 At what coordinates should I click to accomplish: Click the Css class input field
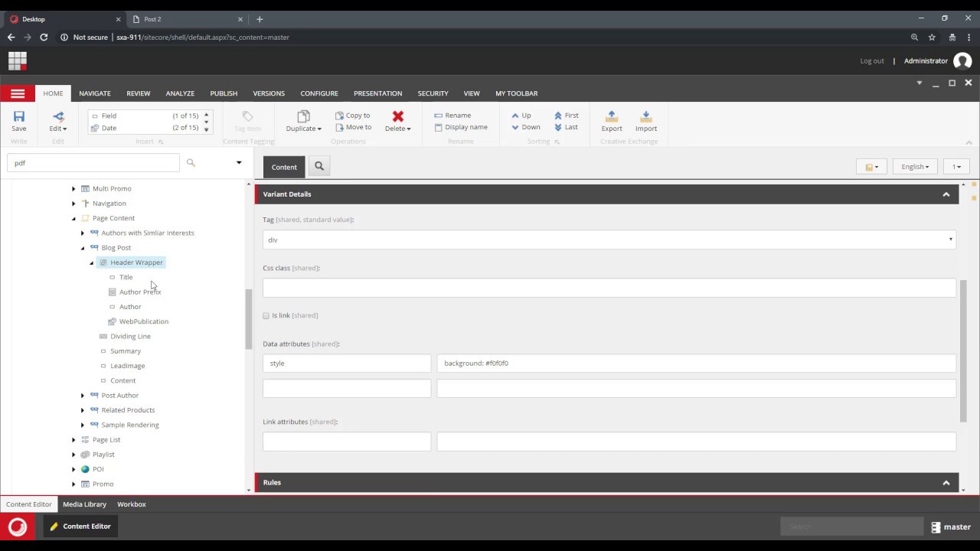[609, 288]
